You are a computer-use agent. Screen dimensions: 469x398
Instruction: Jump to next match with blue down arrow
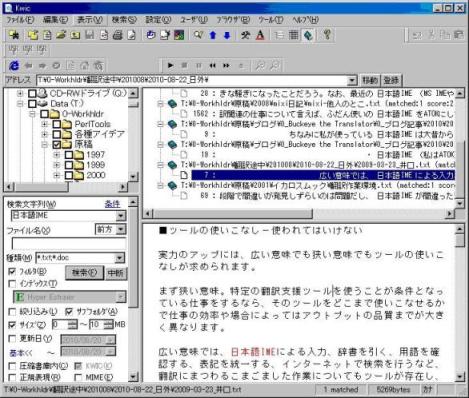point(227,35)
